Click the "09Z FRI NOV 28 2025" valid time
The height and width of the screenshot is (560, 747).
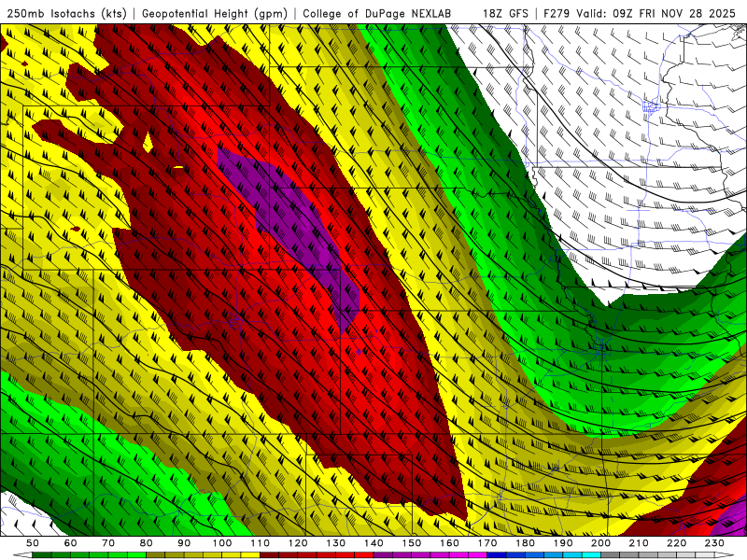[674, 14]
